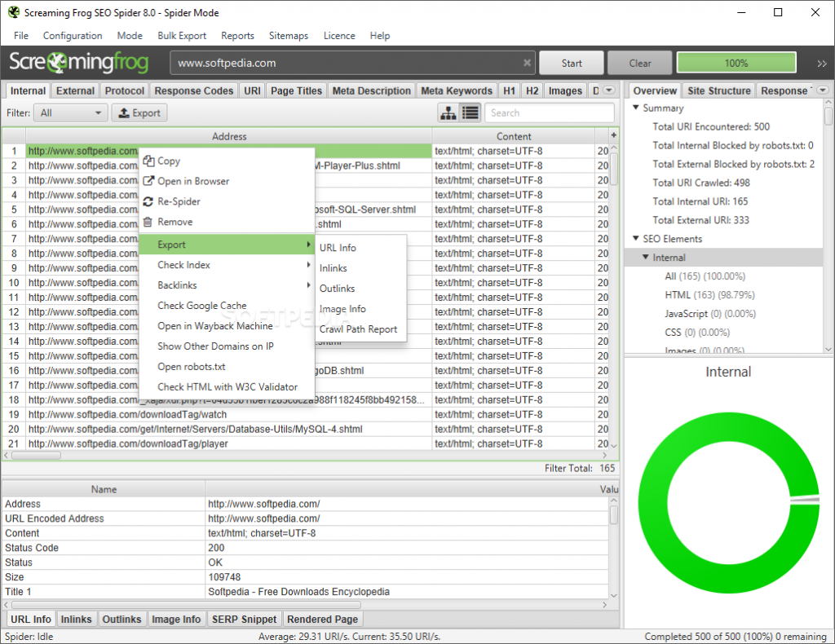This screenshot has height=644, width=835.
Task: Click the Search input field
Action: coord(549,113)
